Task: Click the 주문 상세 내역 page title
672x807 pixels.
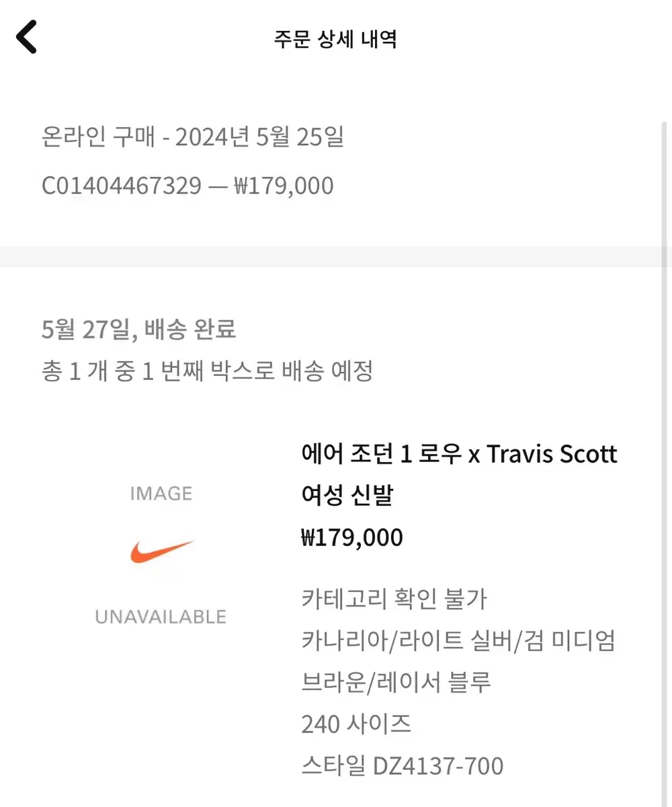Action: click(335, 38)
